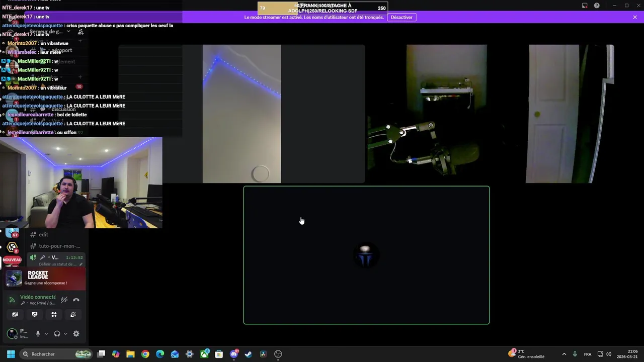Turn off the camera in Discord voice panel
The width and height of the screenshot is (644, 362).
click(15, 315)
